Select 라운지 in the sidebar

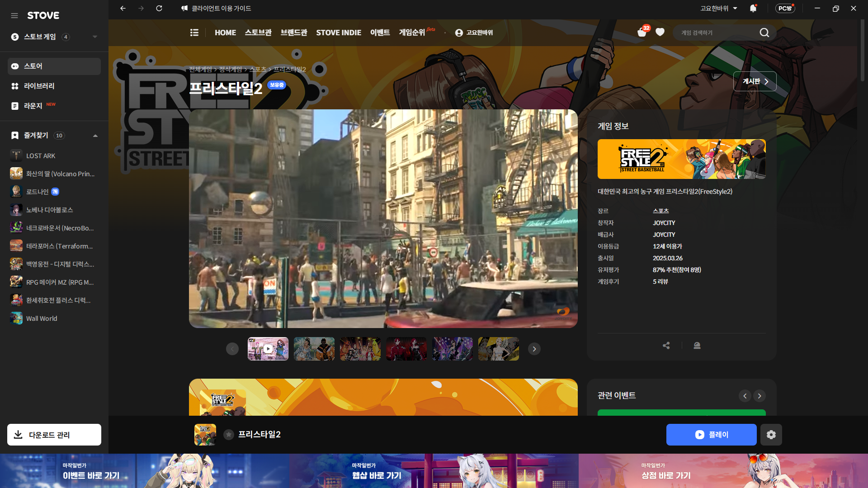[x=54, y=106]
